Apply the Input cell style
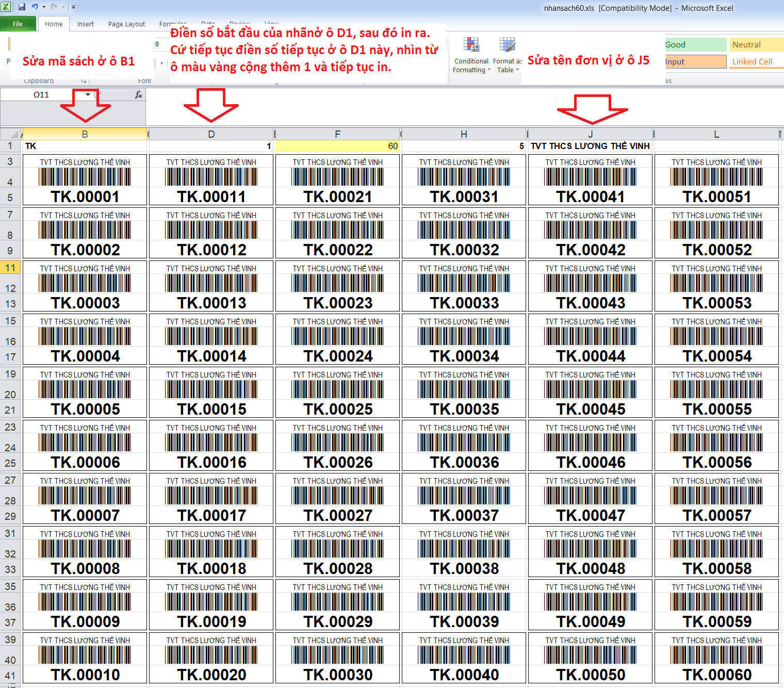The image size is (784, 688). (695, 62)
